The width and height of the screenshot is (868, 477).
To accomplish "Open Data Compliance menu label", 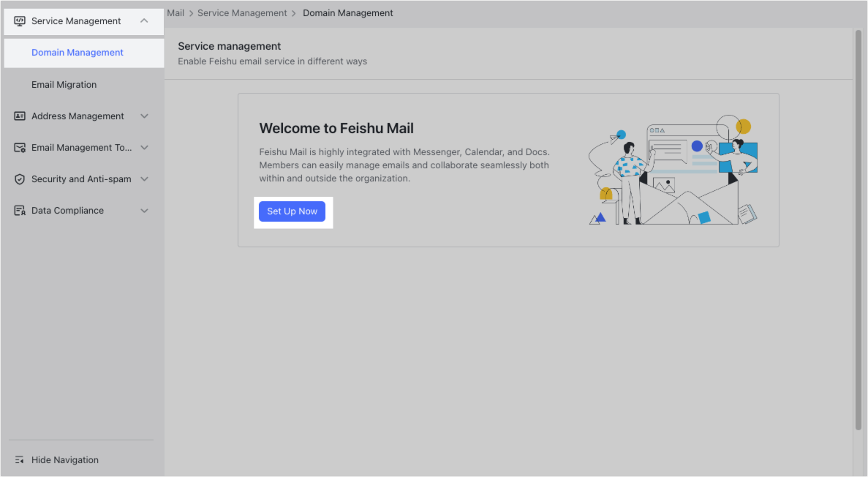I will 67,211.
